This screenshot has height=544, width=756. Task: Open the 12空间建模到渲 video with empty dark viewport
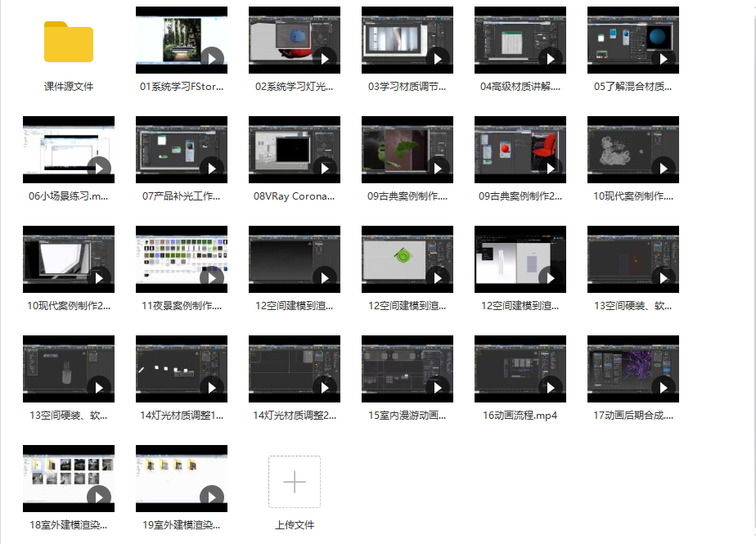(x=294, y=259)
